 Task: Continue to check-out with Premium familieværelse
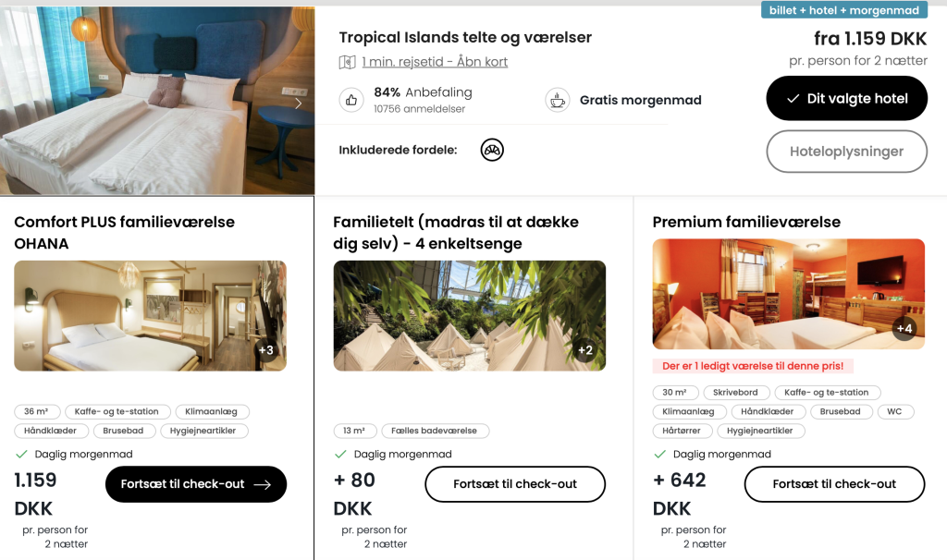tap(835, 484)
